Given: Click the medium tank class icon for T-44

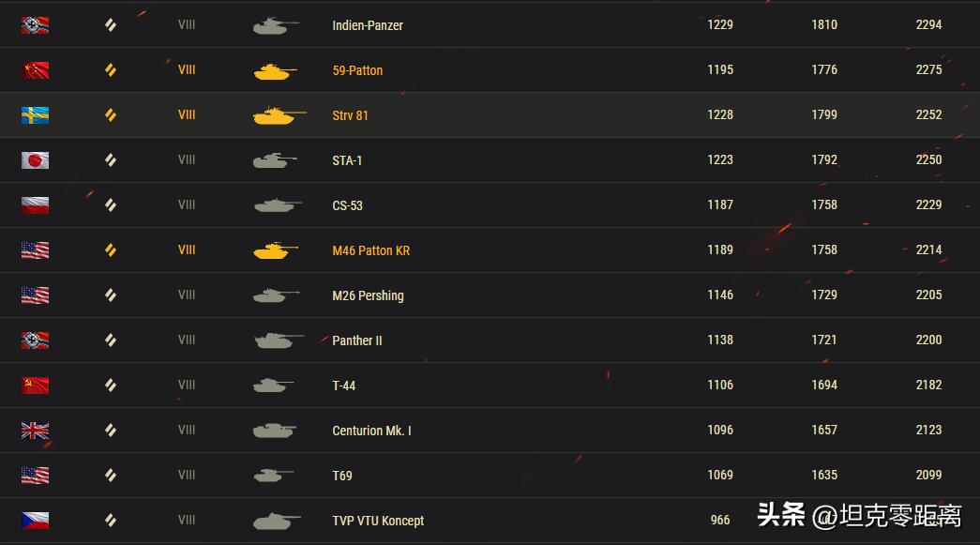Looking at the screenshot, I should pyautogui.click(x=110, y=386).
